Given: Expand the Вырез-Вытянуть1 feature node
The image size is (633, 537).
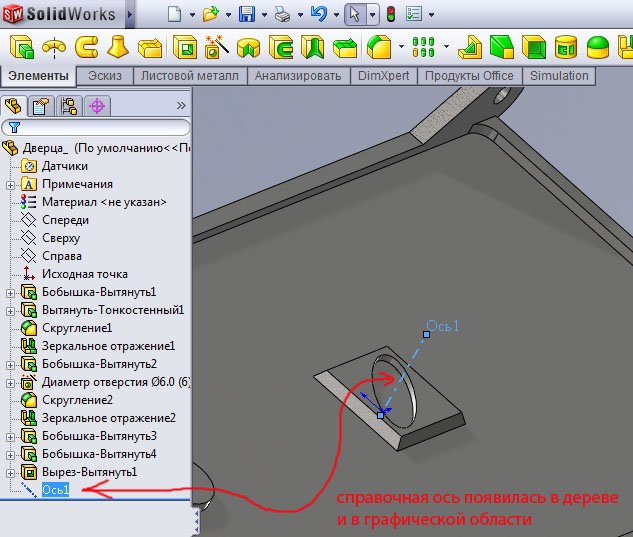Looking at the screenshot, I should pyautogui.click(x=10, y=472).
